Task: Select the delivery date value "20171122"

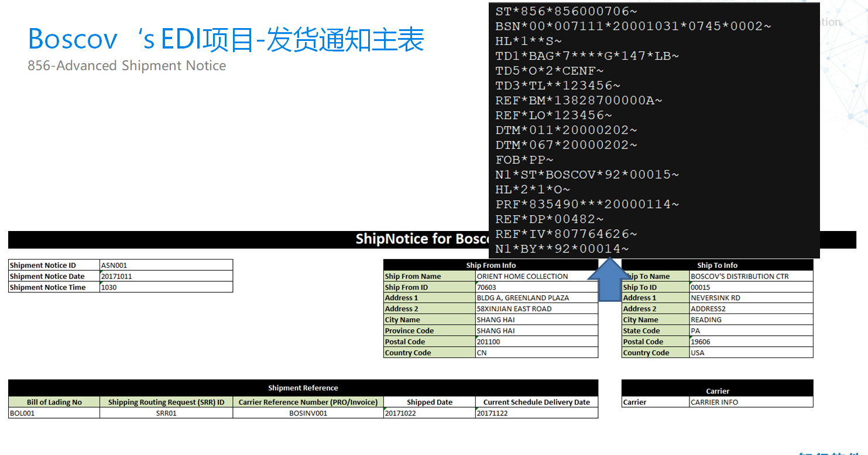Action: coord(537,413)
